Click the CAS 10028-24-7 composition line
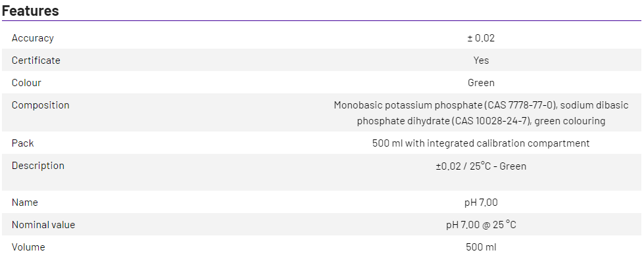The width and height of the screenshot is (644, 263). (481, 121)
